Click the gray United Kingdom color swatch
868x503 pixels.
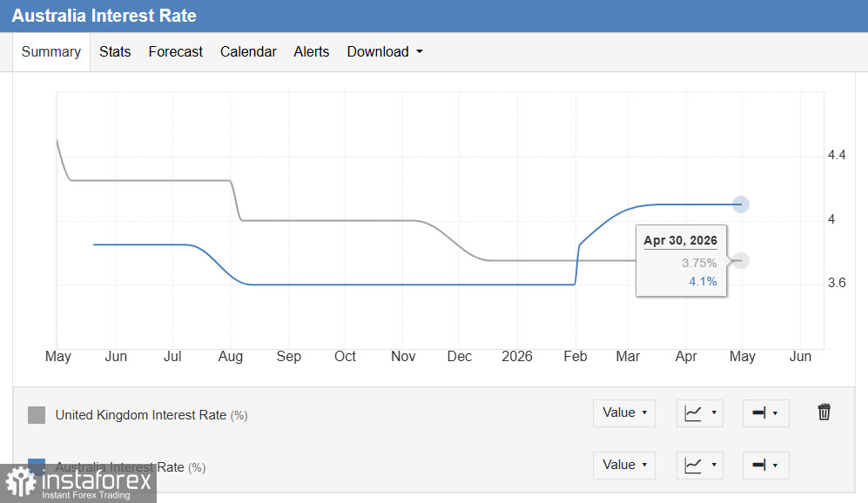click(x=37, y=415)
